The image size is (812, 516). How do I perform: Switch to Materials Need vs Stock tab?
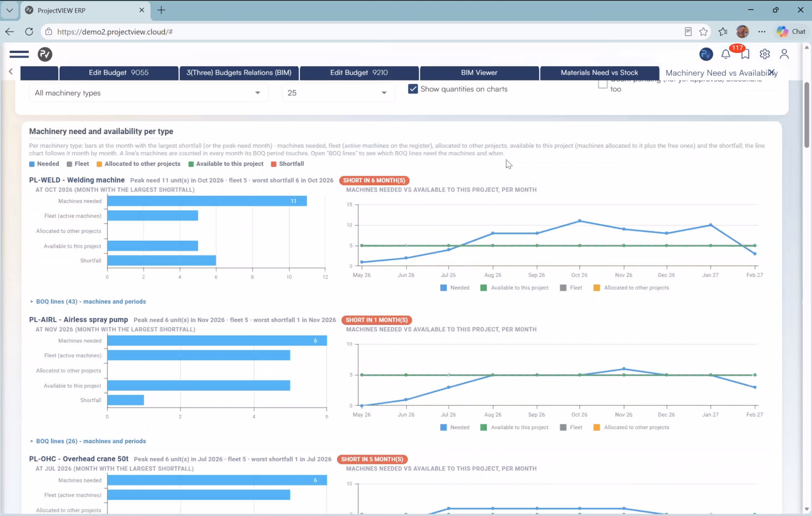[600, 72]
